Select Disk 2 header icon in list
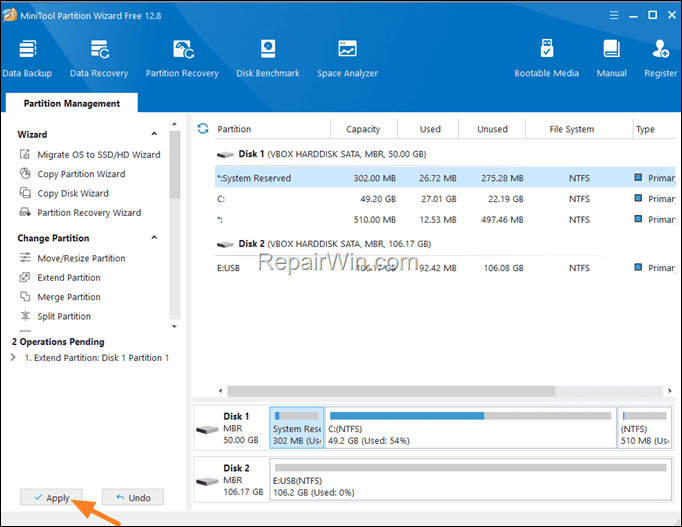682x527 pixels. coord(225,244)
